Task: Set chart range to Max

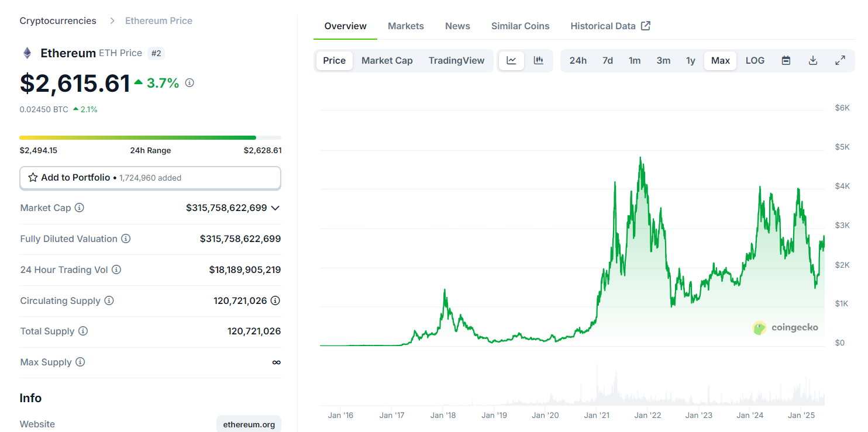Action: (x=721, y=60)
